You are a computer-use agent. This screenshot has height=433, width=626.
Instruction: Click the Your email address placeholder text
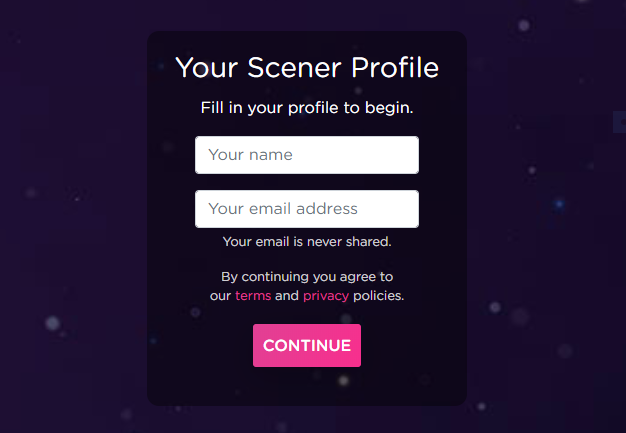pyautogui.click(x=283, y=209)
